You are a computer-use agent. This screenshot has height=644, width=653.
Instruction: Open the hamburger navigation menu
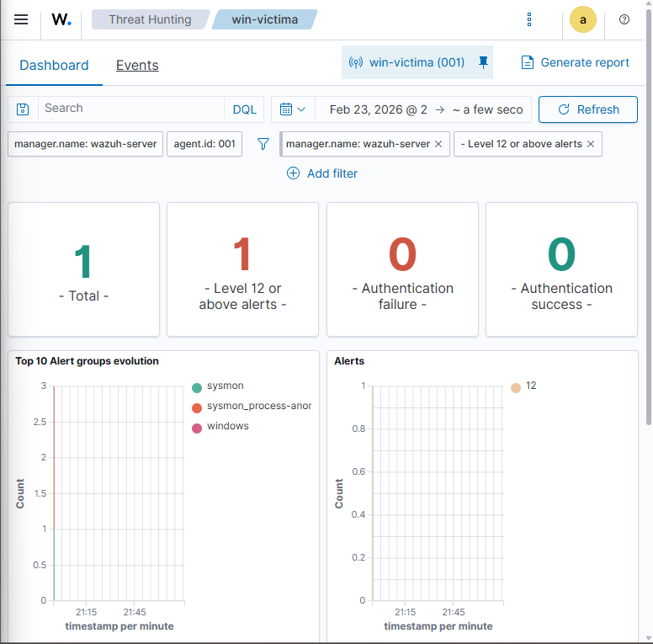click(x=21, y=19)
